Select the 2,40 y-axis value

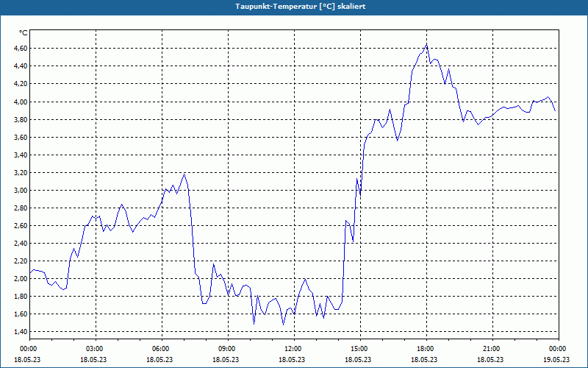[x=21, y=243]
